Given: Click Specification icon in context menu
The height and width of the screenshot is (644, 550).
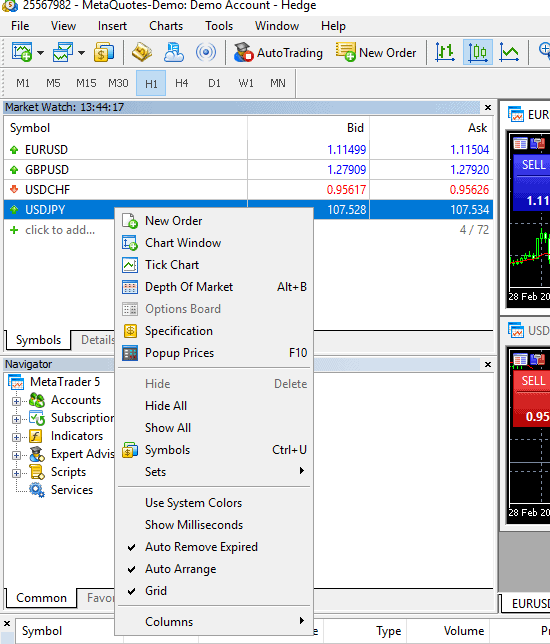Looking at the screenshot, I should (130, 331).
